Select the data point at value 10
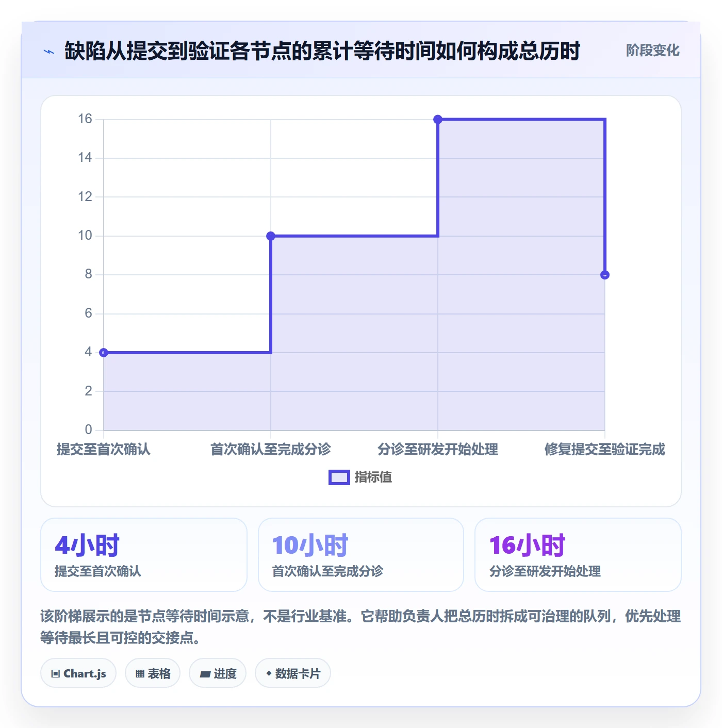 271,236
